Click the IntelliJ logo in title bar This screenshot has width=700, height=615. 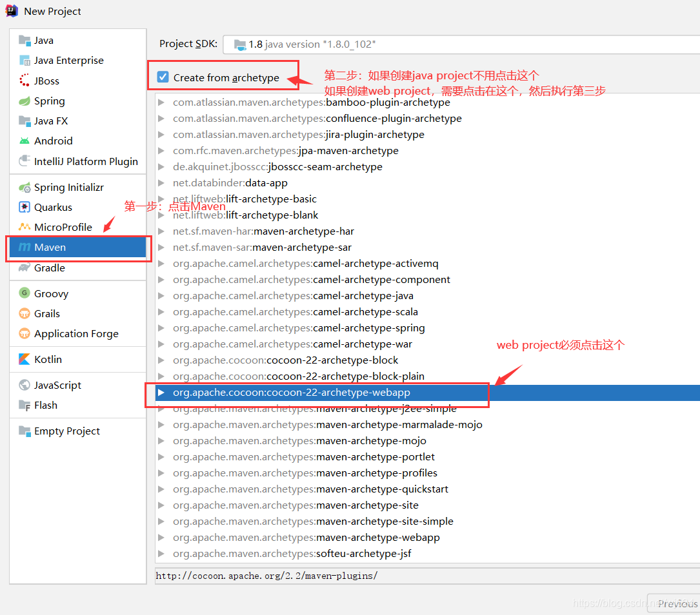11,11
